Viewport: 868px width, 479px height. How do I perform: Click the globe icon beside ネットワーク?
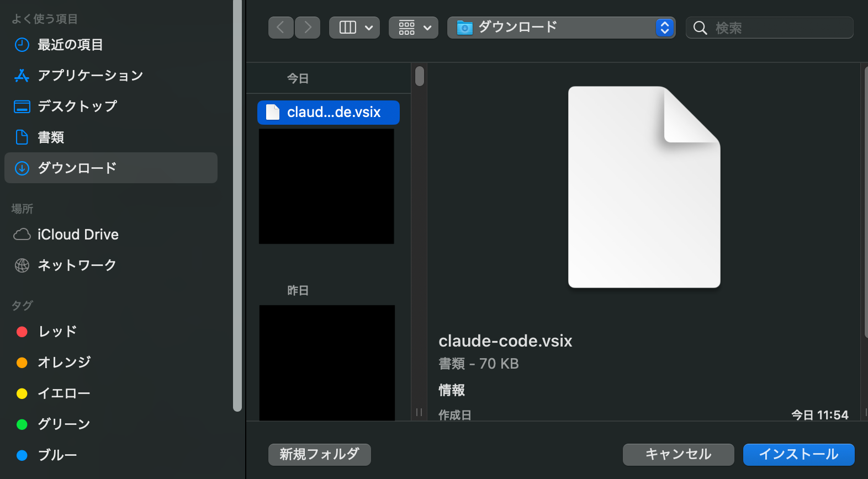[22, 265]
